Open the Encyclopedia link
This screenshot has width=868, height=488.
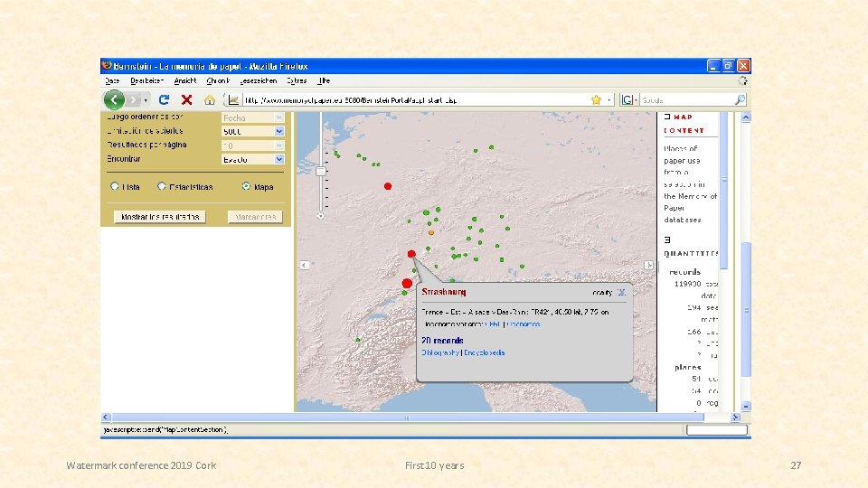point(485,352)
